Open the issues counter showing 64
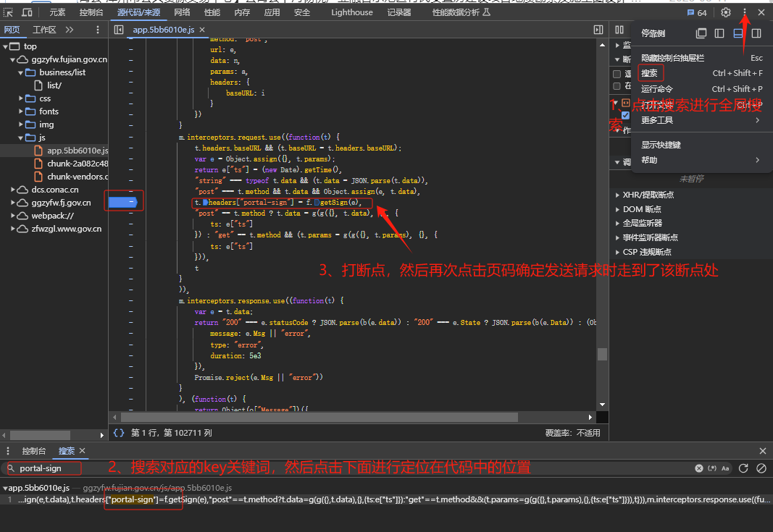773x532 pixels. pyautogui.click(x=697, y=12)
